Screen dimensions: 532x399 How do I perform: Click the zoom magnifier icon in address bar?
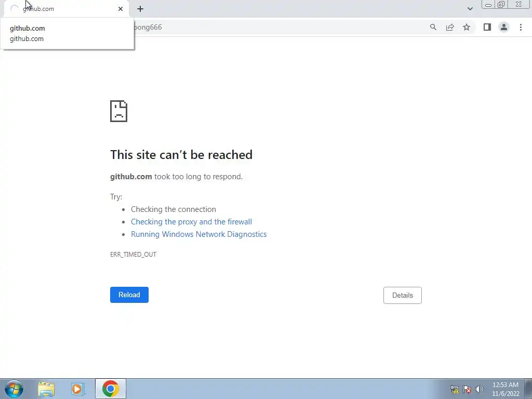[x=433, y=27]
